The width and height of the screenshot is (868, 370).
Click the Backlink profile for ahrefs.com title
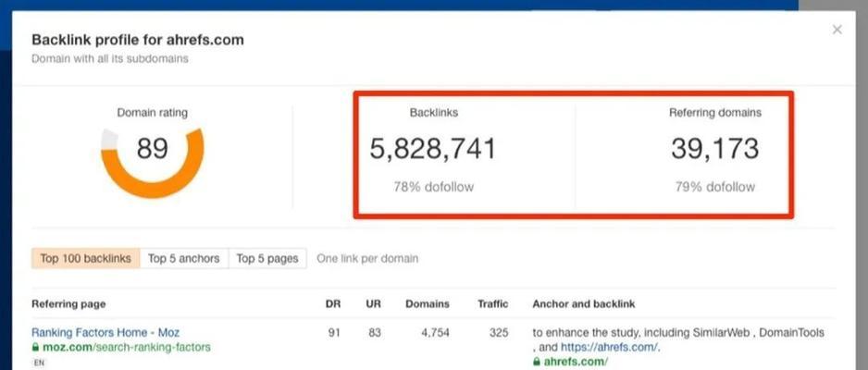coord(138,40)
